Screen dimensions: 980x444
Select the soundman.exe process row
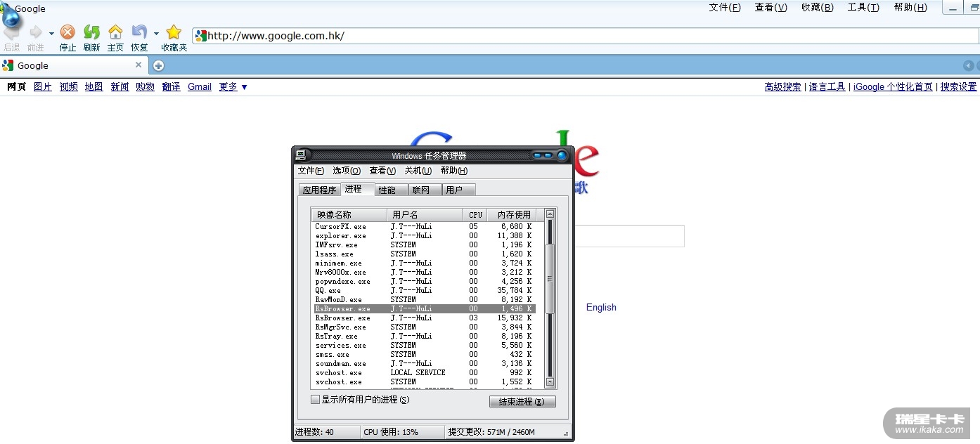pyautogui.click(x=425, y=363)
